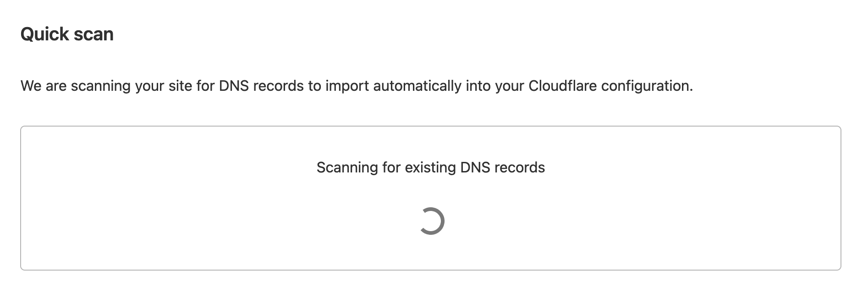Screen dimensions: 868x288
Task: Click the word Quick in the heading
Action: [x=44, y=34]
